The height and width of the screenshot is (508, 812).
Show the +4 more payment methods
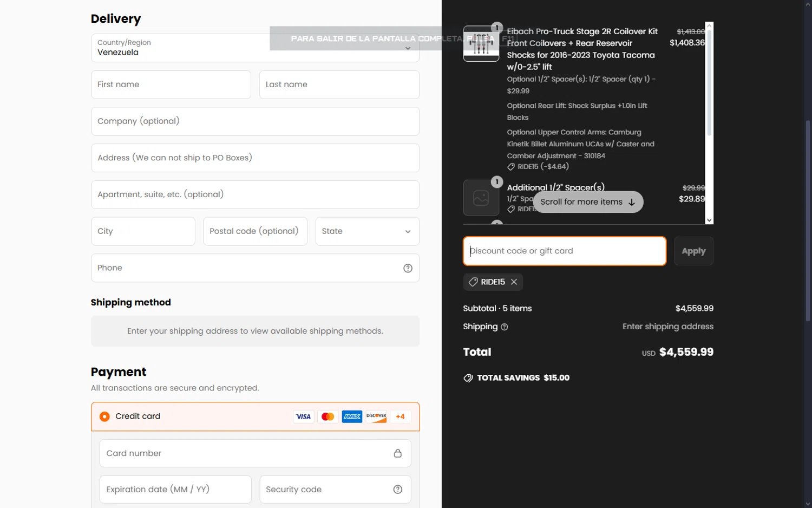tap(400, 416)
